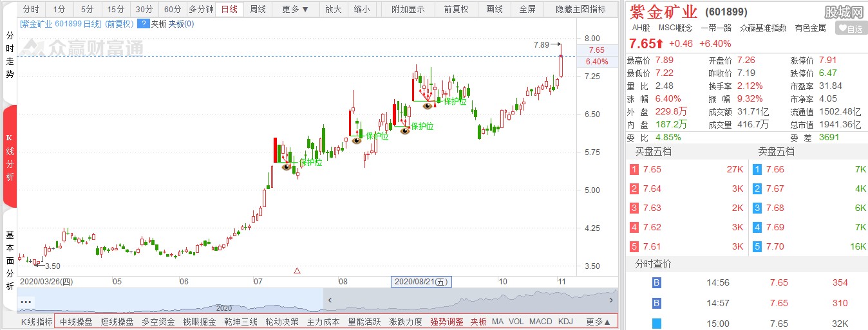The width and height of the screenshot is (868, 330).
Task: Toggle the 强势调整 indicator
Action: click(x=447, y=322)
